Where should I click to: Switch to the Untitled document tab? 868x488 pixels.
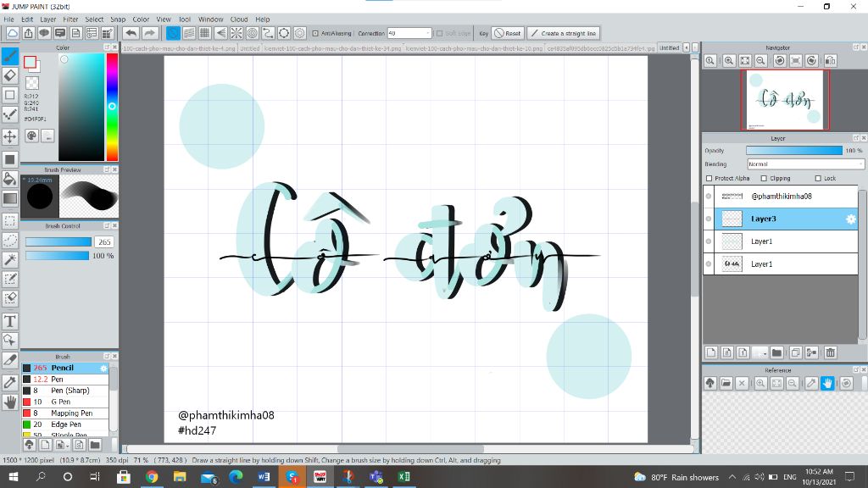[x=670, y=48]
